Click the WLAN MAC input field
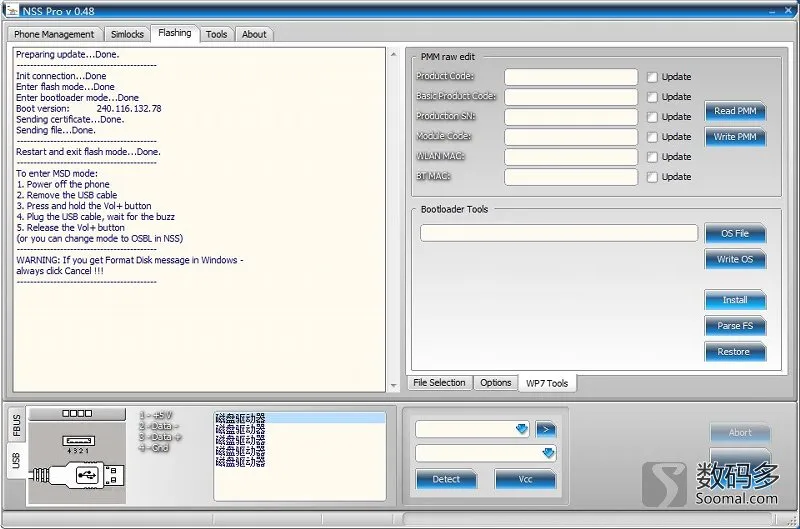This screenshot has width=800, height=529. point(571,157)
